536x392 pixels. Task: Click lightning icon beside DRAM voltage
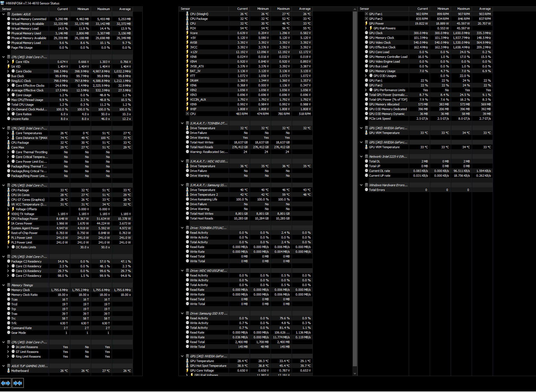click(x=187, y=81)
